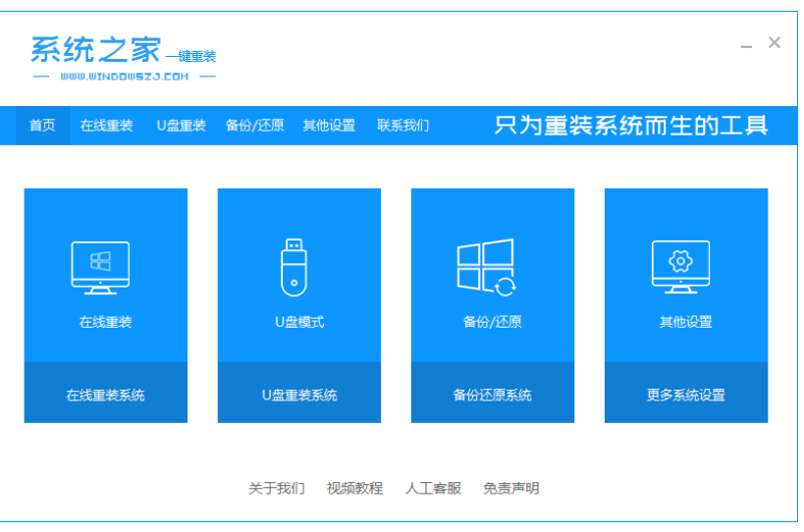The height and width of the screenshot is (532, 804).
Task: Open the 其他设置 tab in navigation bar
Action: (329, 126)
